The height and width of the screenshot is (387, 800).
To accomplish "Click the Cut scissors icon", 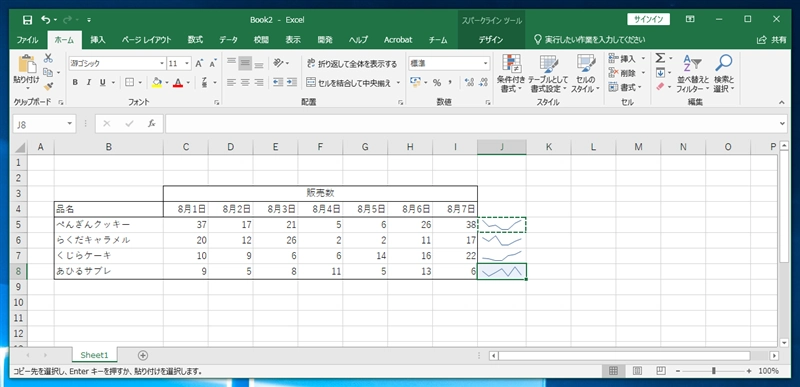I will tap(48, 58).
